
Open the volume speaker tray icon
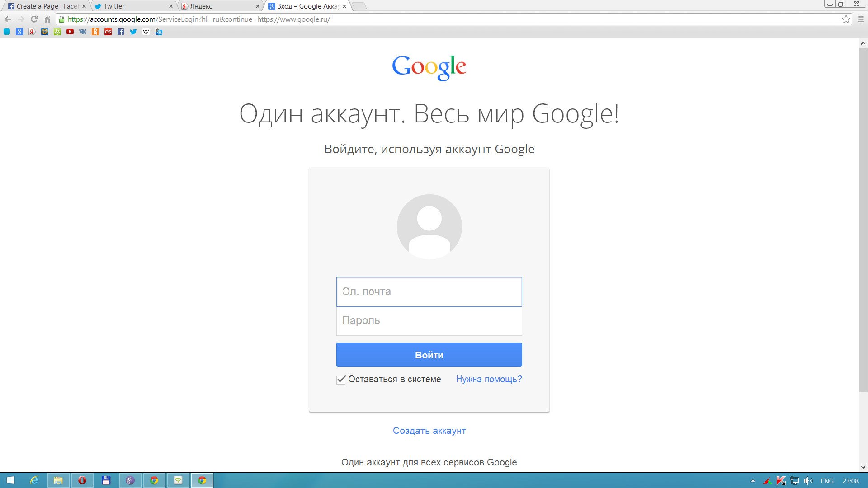pyautogui.click(x=808, y=481)
